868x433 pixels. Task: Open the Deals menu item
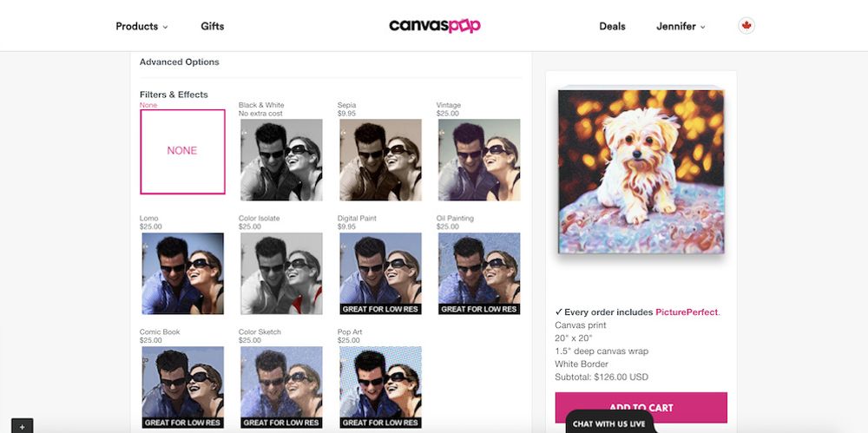612,26
